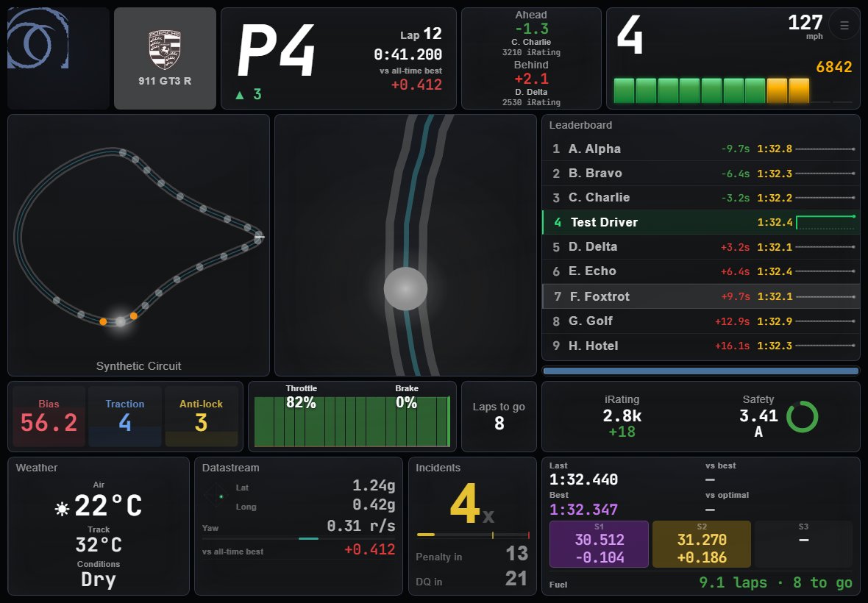Click the Test Driver lap sparkline

point(826,222)
